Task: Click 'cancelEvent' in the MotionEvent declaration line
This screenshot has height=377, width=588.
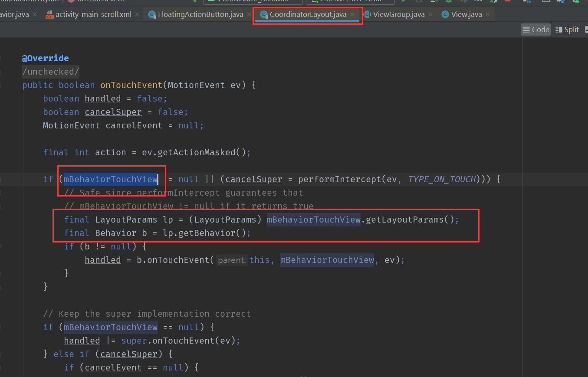Action: point(134,125)
